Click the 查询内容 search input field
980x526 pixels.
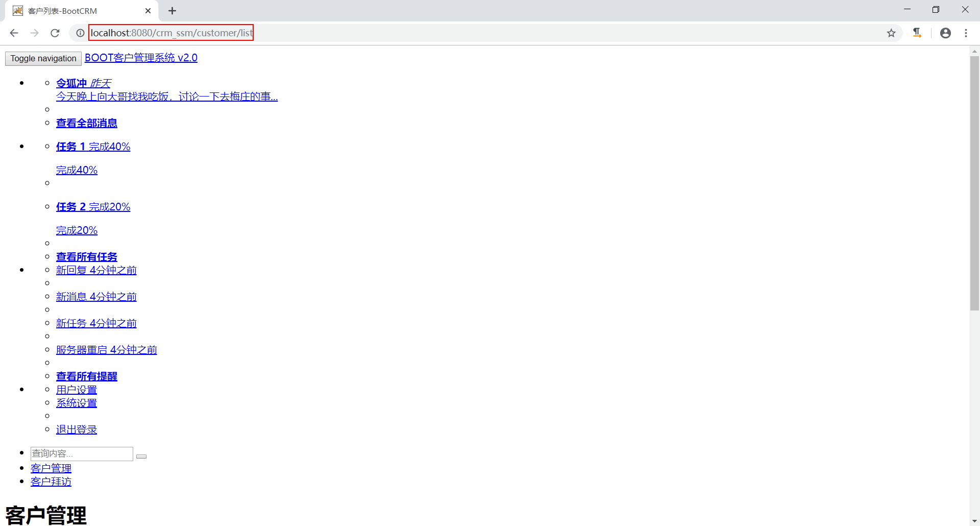pyautogui.click(x=82, y=453)
